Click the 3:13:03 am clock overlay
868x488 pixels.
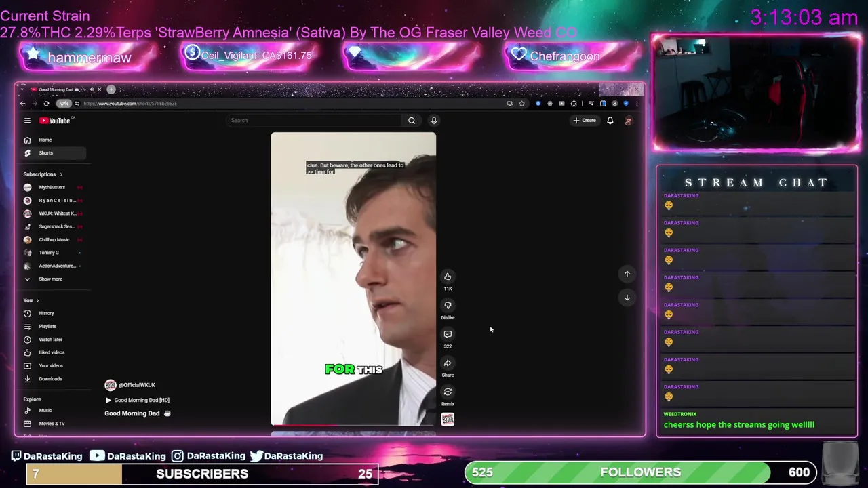(804, 18)
